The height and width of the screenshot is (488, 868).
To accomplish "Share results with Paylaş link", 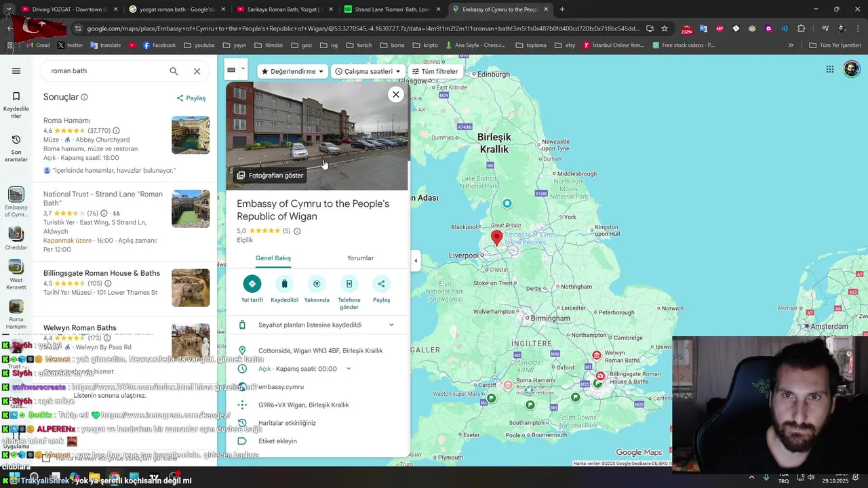I will coord(191,98).
